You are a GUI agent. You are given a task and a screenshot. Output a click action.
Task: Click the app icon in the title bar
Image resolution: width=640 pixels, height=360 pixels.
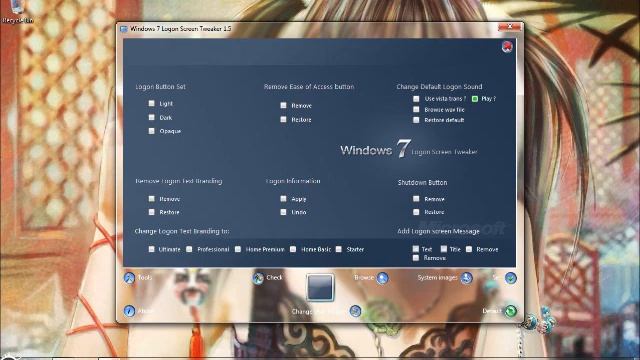[x=124, y=29]
